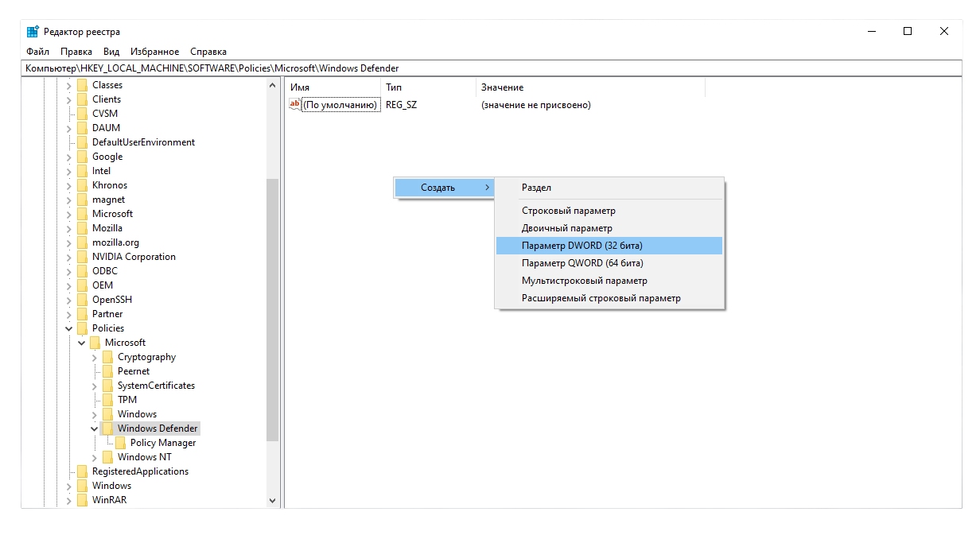Expand the SystemCertificates key
This screenshot has width=980, height=539.
pyautogui.click(x=95, y=386)
